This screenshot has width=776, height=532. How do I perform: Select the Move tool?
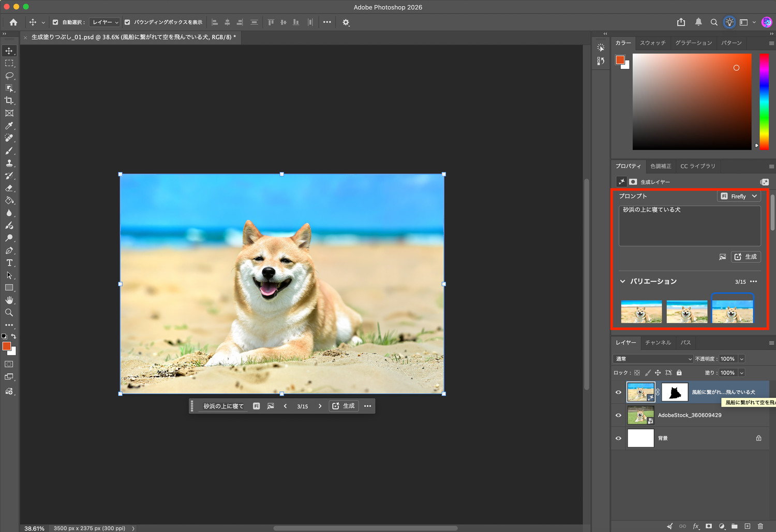pos(9,51)
